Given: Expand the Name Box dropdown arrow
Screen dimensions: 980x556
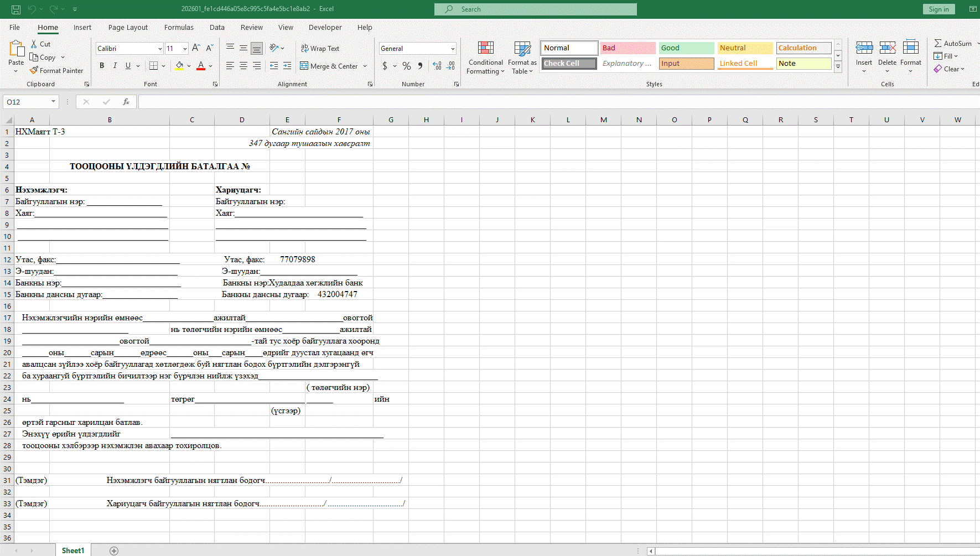Looking at the screenshot, I should (x=53, y=102).
